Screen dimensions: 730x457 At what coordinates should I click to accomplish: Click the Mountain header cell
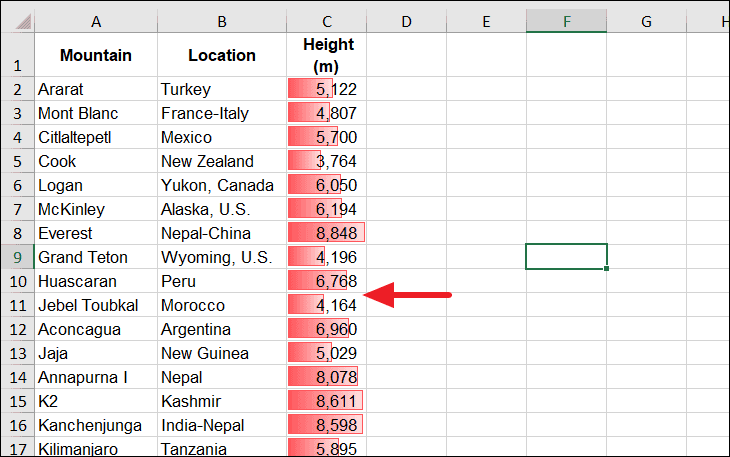(96, 55)
